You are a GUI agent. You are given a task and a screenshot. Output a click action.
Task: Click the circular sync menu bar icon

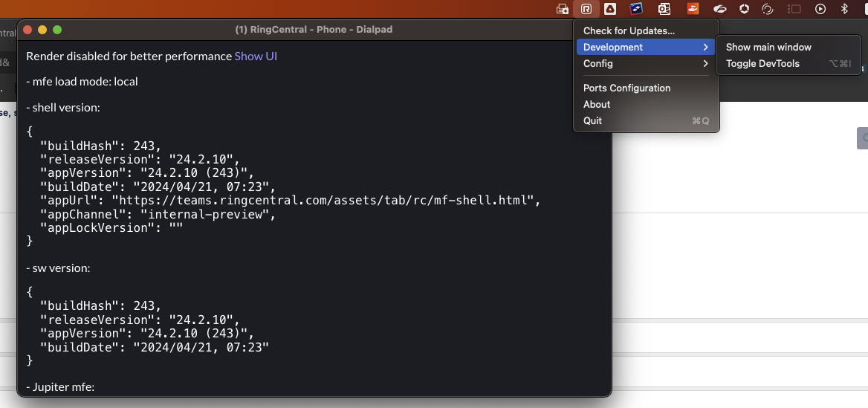point(767,9)
